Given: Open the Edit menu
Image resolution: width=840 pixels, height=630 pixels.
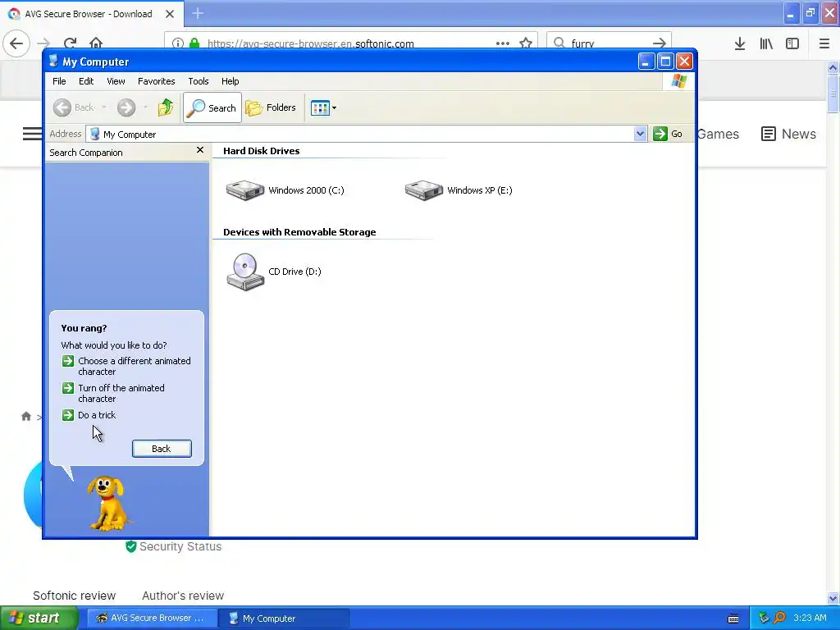Looking at the screenshot, I should (x=86, y=81).
